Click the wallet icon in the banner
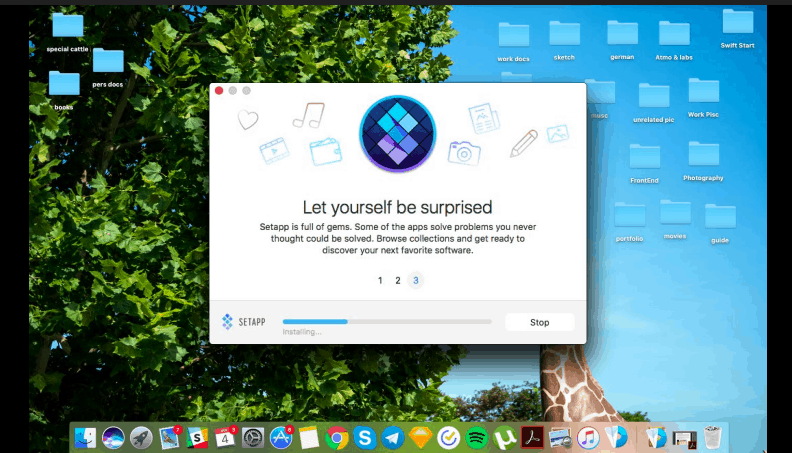Image resolution: width=792 pixels, height=453 pixels. pos(325,151)
